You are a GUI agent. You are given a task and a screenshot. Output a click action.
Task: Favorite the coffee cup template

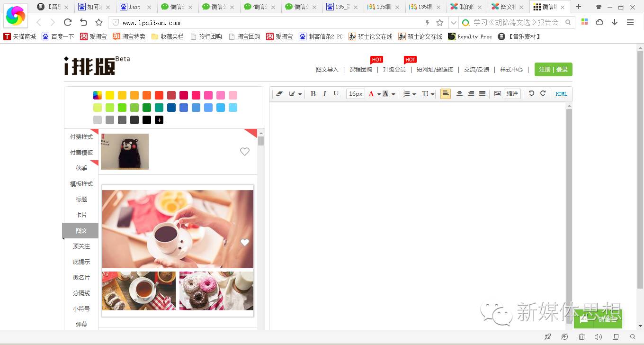pyautogui.click(x=245, y=242)
